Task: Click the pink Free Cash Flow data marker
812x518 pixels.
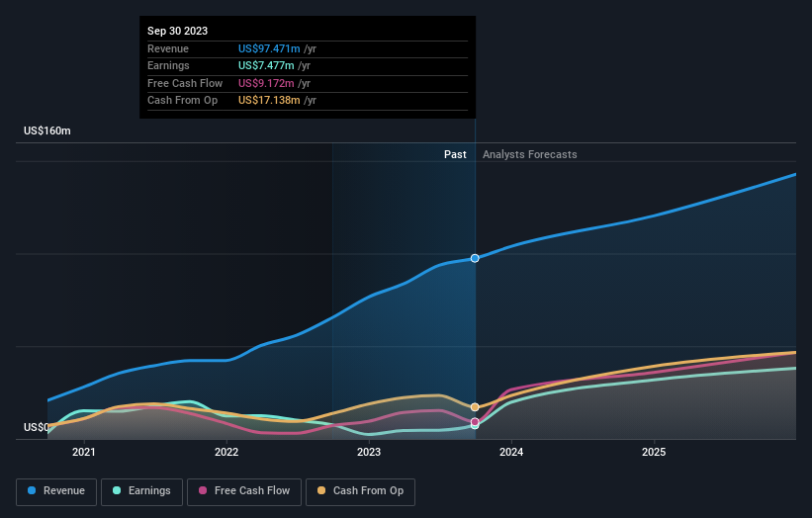Action: (x=475, y=422)
